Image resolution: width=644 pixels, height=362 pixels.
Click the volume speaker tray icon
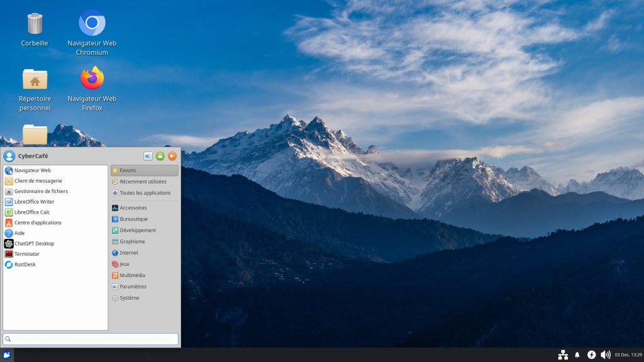pyautogui.click(x=605, y=355)
